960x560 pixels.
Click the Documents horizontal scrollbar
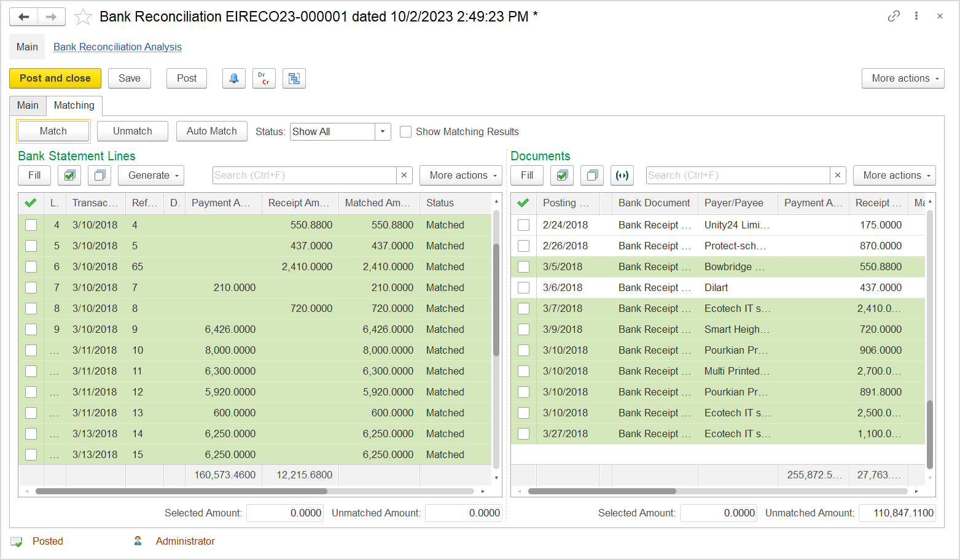[602, 491]
